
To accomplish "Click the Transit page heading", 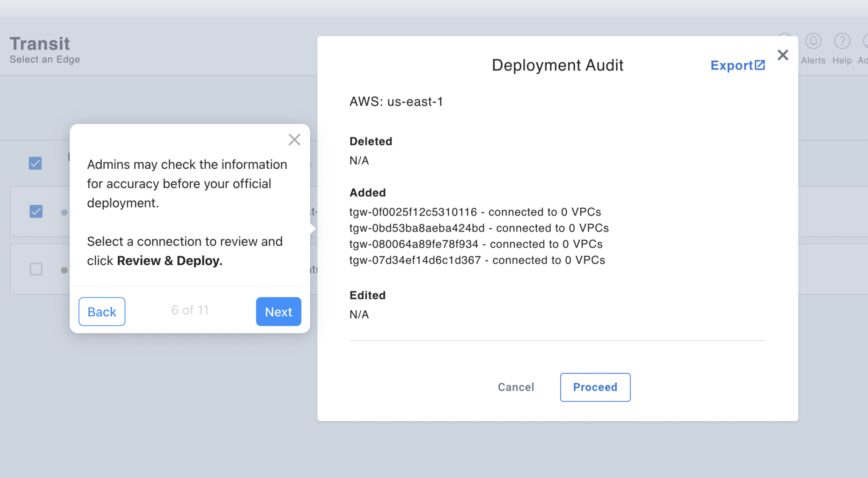I will point(40,44).
